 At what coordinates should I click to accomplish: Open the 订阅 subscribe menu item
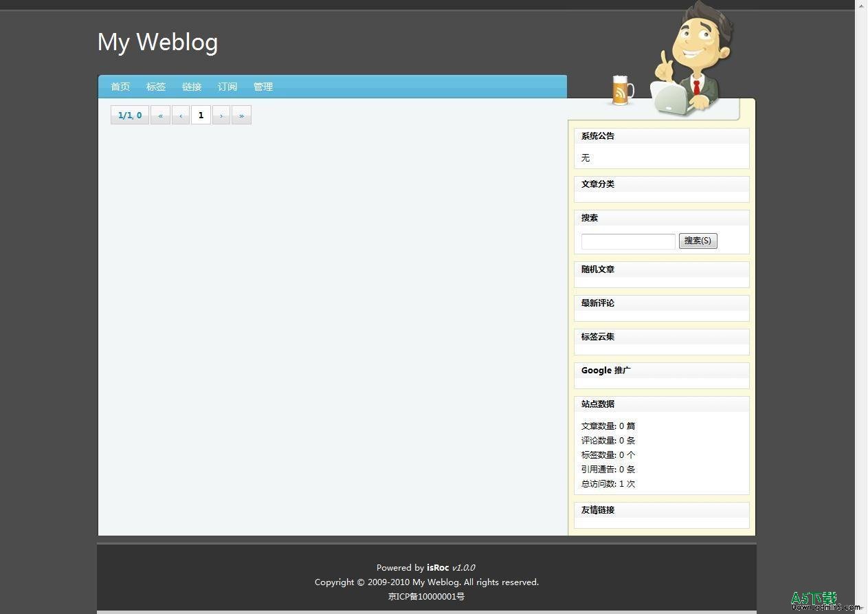(227, 87)
